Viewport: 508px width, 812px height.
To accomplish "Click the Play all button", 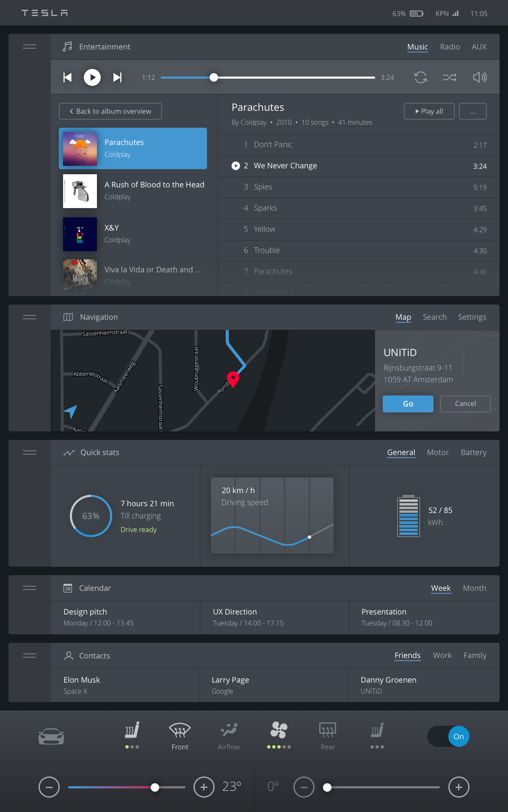I will [429, 111].
